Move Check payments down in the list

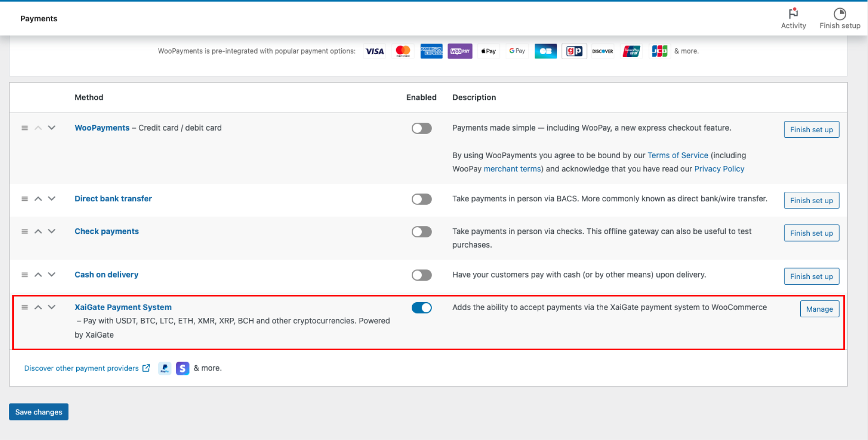pos(52,232)
